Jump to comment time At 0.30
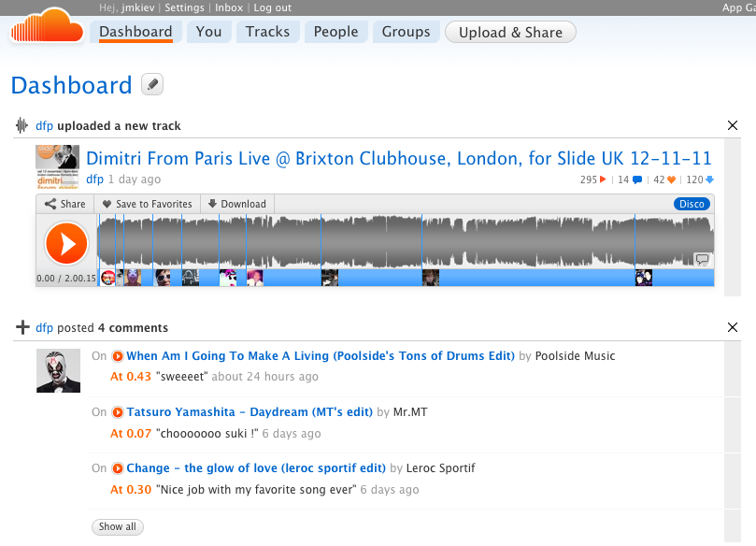The width and height of the screenshot is (756, 546). coord(131,490)
